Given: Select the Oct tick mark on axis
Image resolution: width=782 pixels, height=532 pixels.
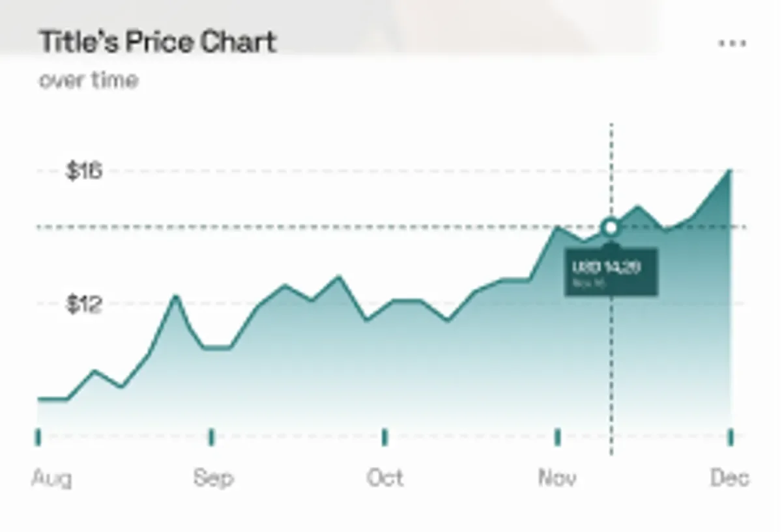Looking at the screenshot, I should tap(384, 437).
